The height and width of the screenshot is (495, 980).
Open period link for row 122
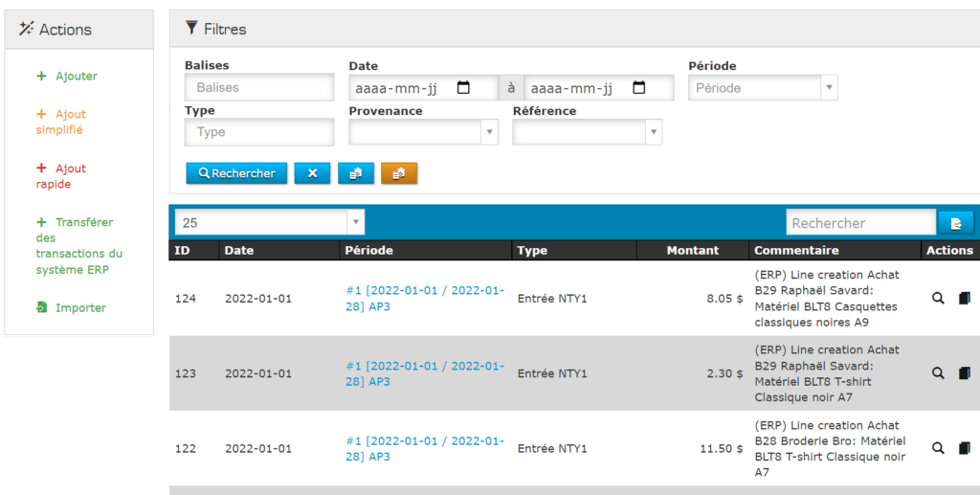(425, 449)
